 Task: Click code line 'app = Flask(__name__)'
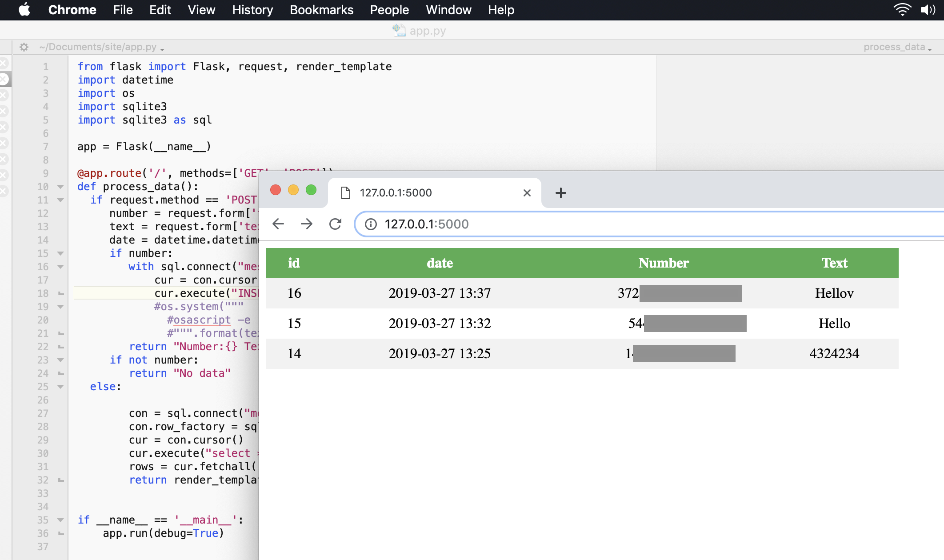pos(144,147)
